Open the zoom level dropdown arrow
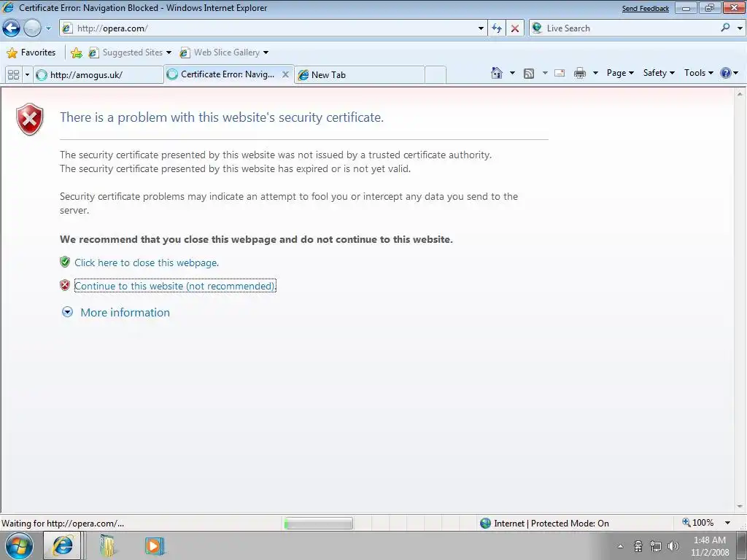Screen dimensions: 747x560 click(x=727, y=523)
